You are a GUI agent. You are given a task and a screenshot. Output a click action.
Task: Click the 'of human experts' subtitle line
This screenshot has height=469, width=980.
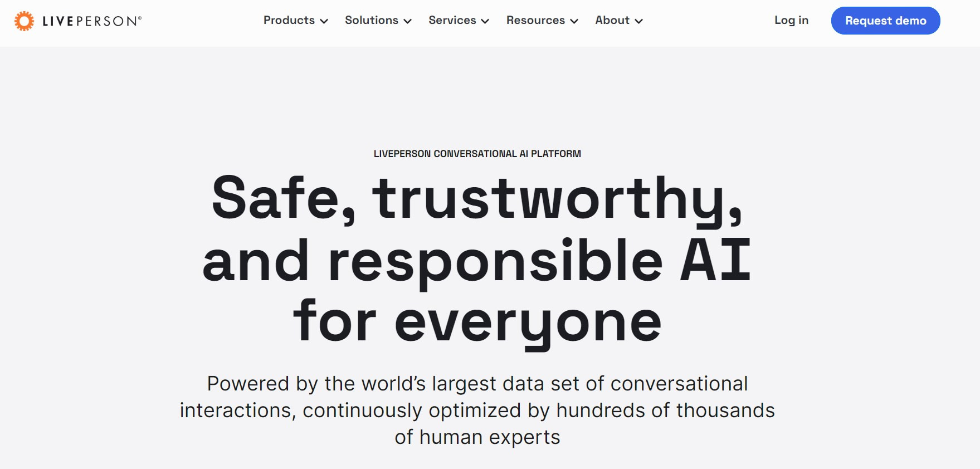coord(477,437)
